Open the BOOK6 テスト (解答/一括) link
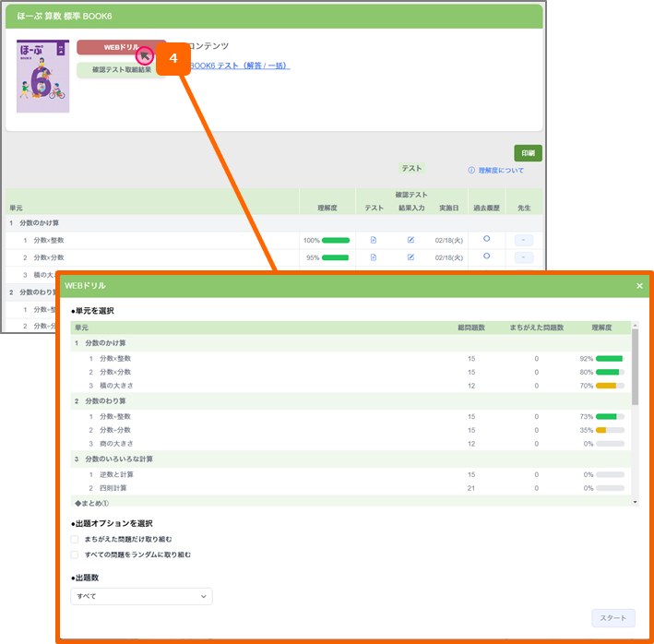The width and height of the screenshot is (654, 644). [240, 66]
